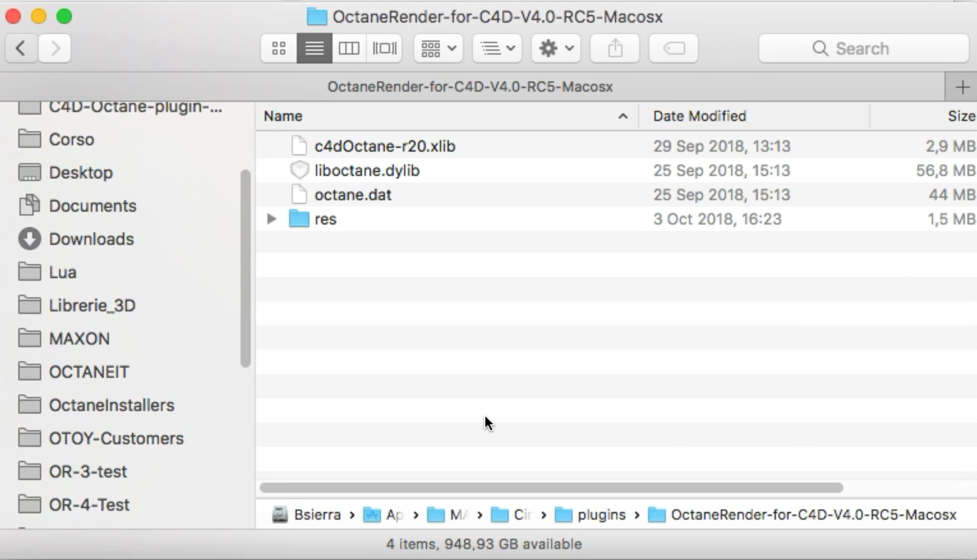Go to plugins in path bar
Image resolution: width=977 pixels, height=560 pixels.
[x=601, y=515]
